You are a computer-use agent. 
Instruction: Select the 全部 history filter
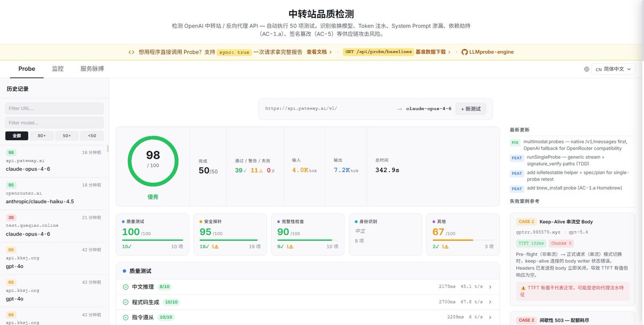coord(17,136)
